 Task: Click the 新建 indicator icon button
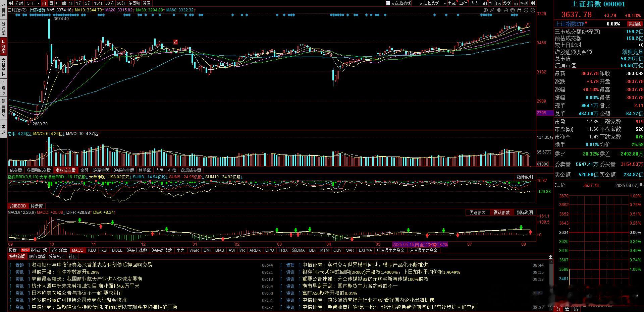(60, 250)
